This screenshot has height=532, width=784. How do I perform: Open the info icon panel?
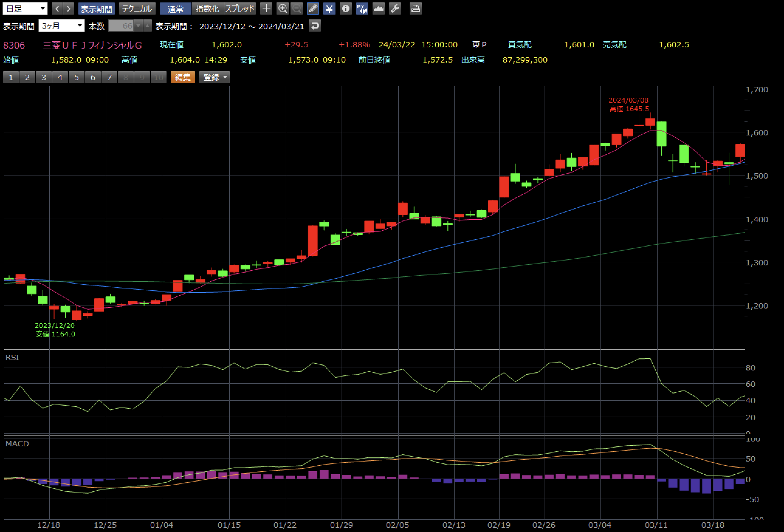click(346, 9)
